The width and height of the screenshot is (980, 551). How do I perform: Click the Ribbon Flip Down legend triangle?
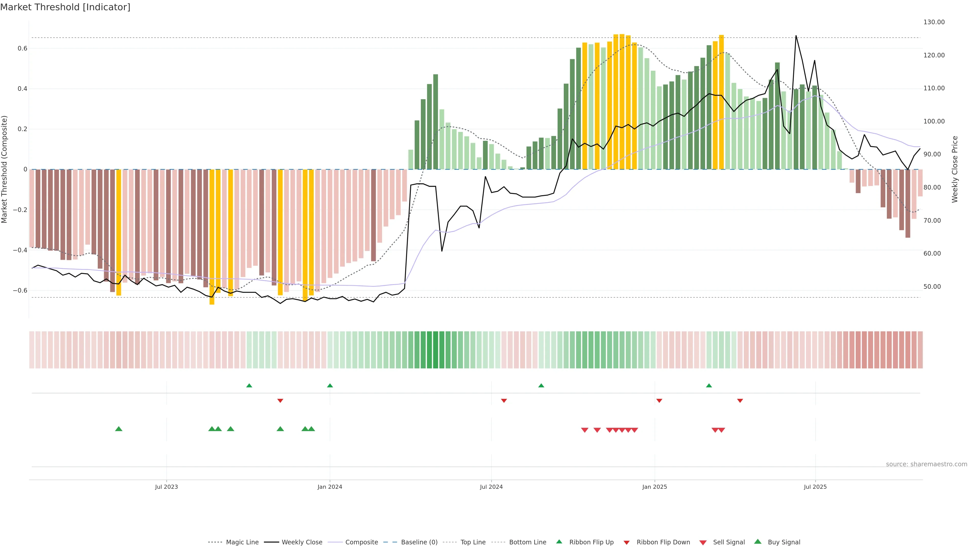[x=627, y=543]
